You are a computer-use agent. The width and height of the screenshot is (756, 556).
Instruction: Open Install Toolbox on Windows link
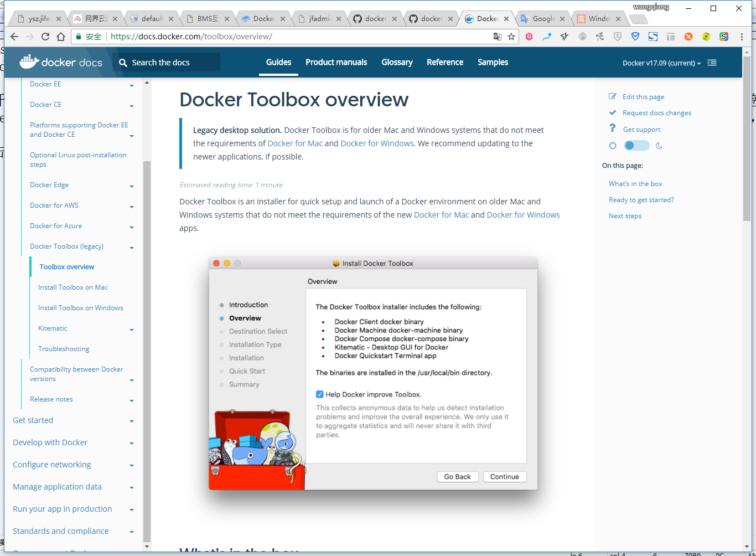[81, 308]
